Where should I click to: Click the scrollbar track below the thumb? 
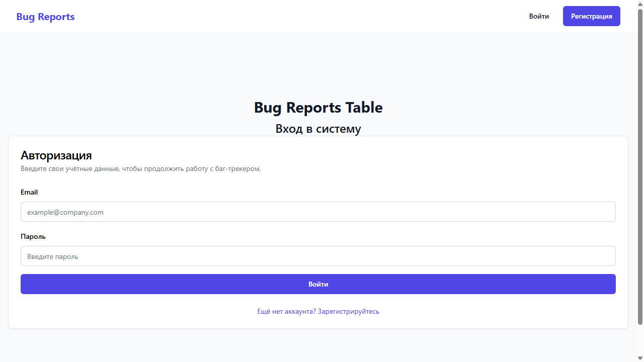(640, 339)
